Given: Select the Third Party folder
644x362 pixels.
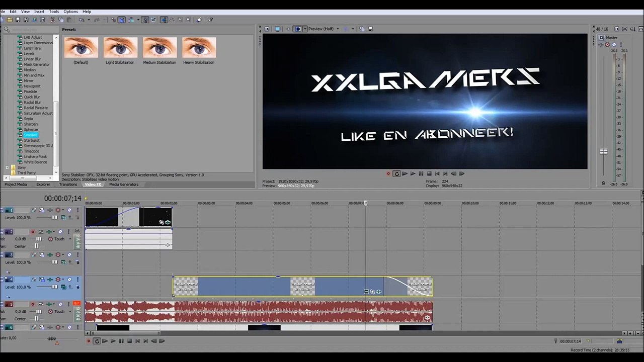Looking at the screenshot, I should 26,173.
